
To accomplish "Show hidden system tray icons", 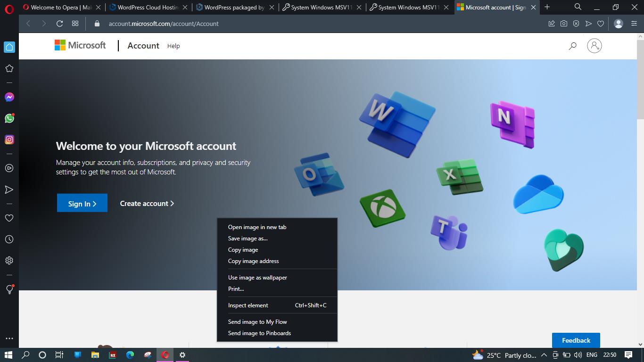I will (x=544, y=355).
